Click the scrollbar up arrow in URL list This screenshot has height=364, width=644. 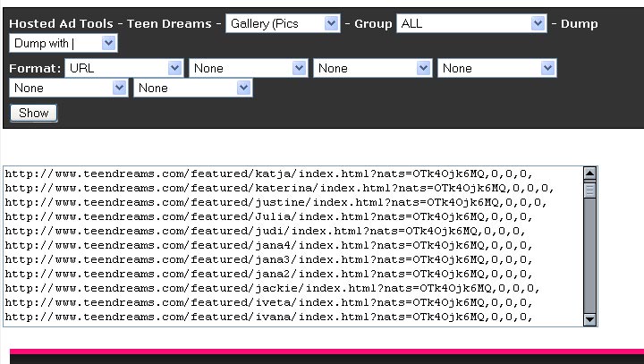point(589,174)
